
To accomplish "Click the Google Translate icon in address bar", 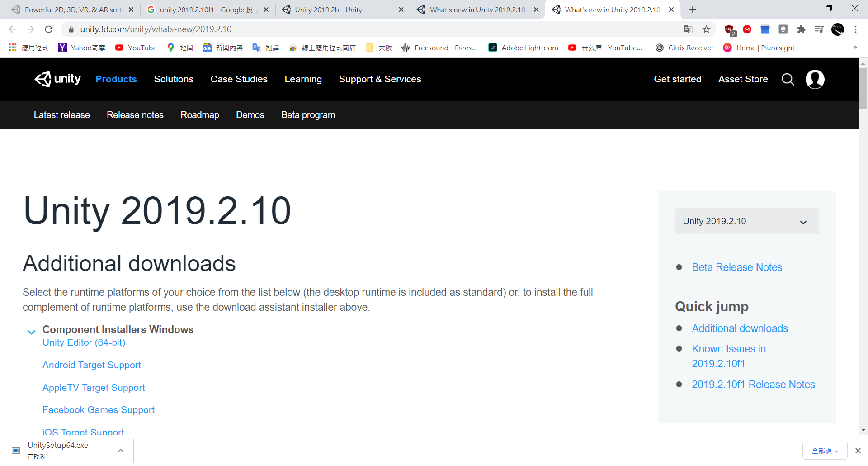I will [688, 29].
